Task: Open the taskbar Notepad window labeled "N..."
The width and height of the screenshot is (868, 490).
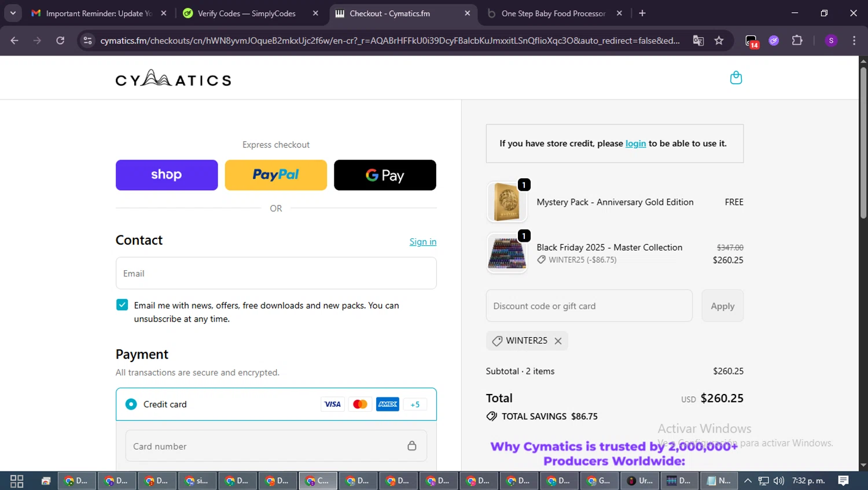Action: (719, 481)
